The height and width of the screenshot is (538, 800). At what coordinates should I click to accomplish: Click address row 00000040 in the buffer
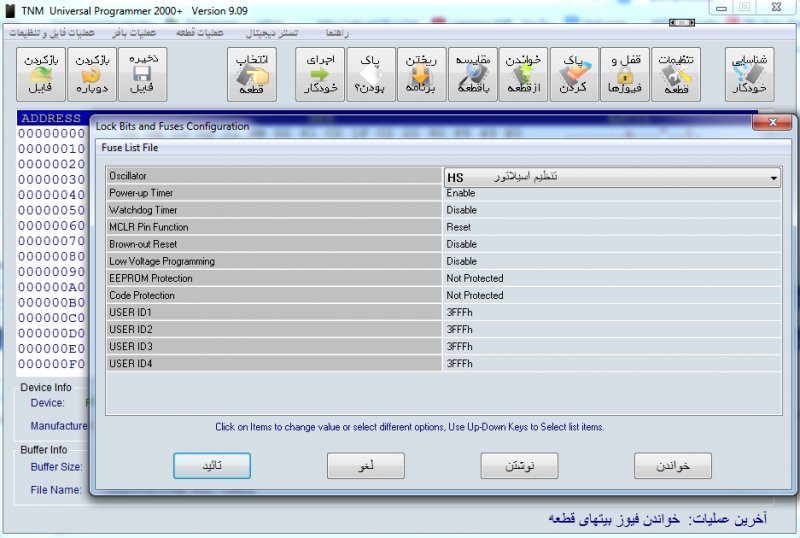(x=52, y=195)
